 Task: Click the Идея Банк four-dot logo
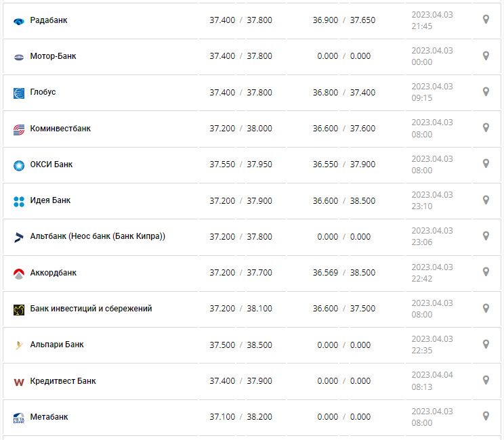pyautogui.click(x=19, y=201)
